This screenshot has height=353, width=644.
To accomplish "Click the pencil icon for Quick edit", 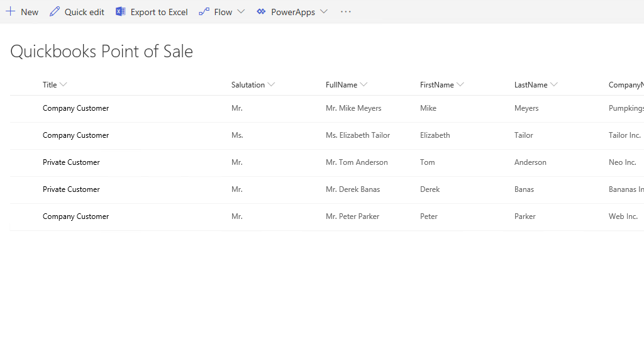I will pyautogui.click(x=55, y=11).
